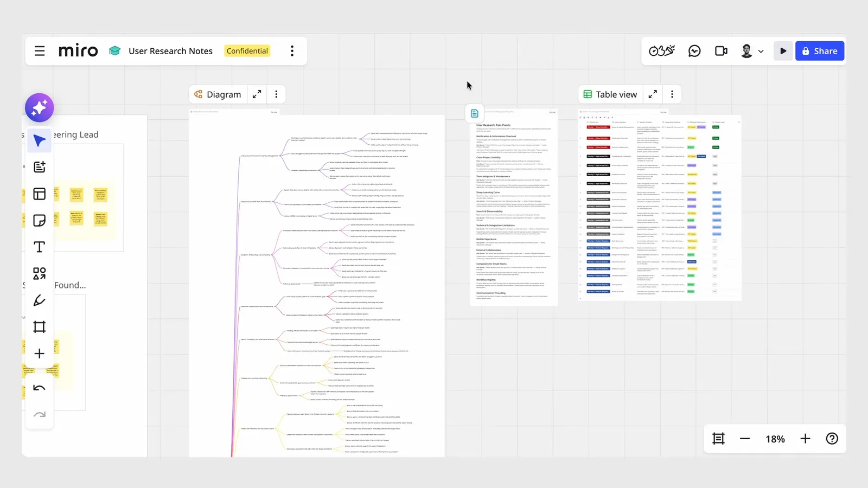Select the Sticky note tool
868x488 pixels.
click(40, 220)
